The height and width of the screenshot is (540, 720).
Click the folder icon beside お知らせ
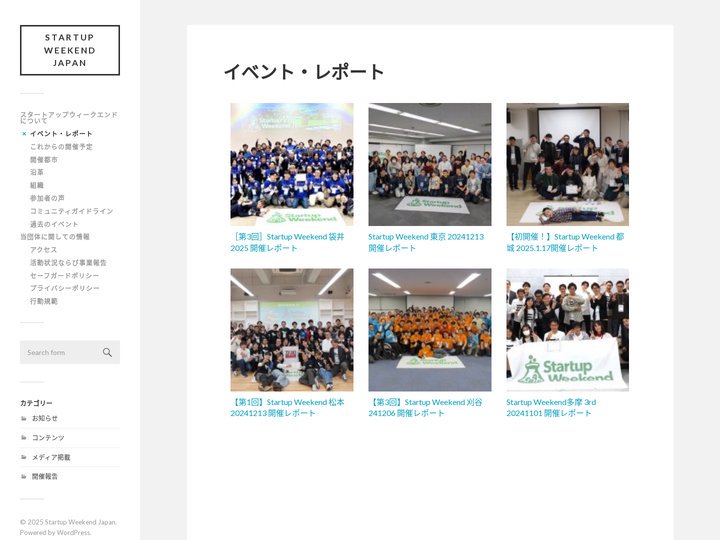(24, 418)
